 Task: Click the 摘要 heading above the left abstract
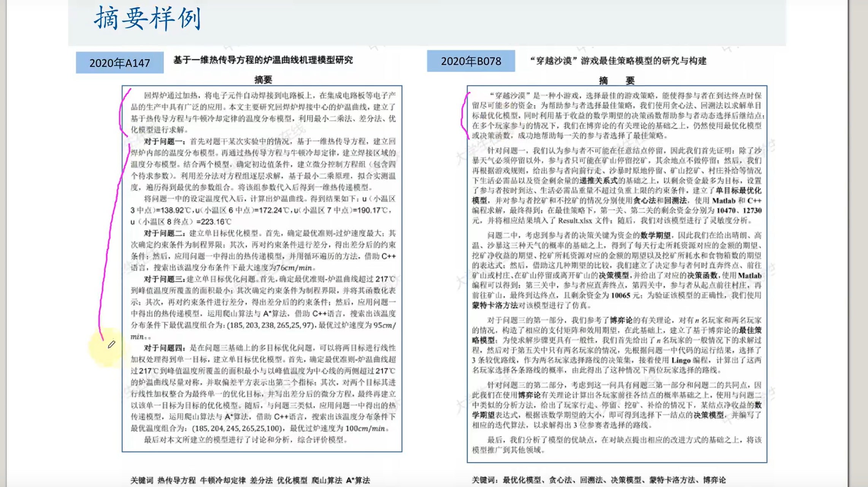pyautogui.click(x=263, y=79)
